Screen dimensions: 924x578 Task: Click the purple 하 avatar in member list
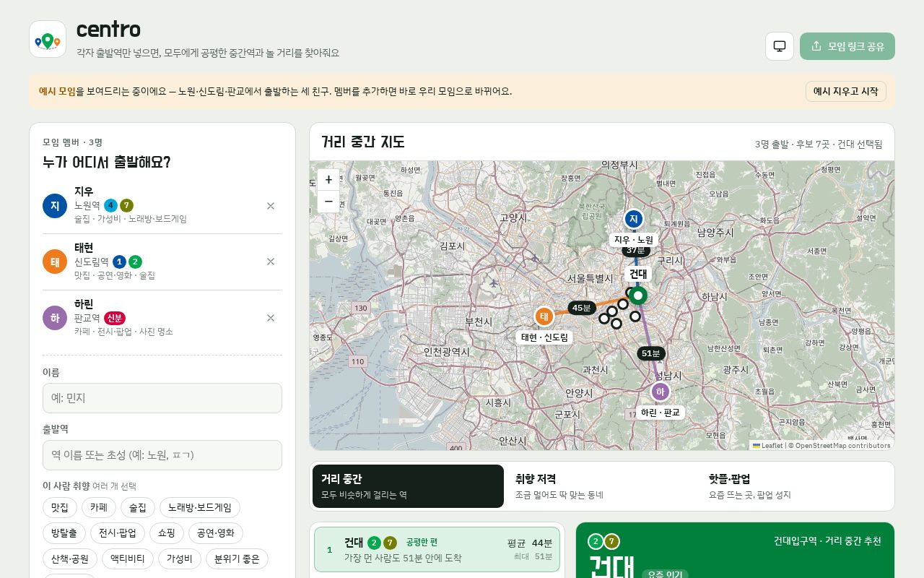pyautogui.click(x=55, y=318)
